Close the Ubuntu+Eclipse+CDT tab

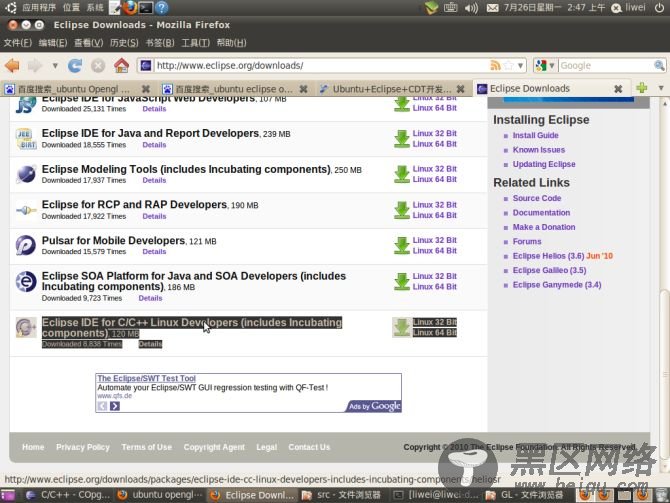tap(460, 89)
